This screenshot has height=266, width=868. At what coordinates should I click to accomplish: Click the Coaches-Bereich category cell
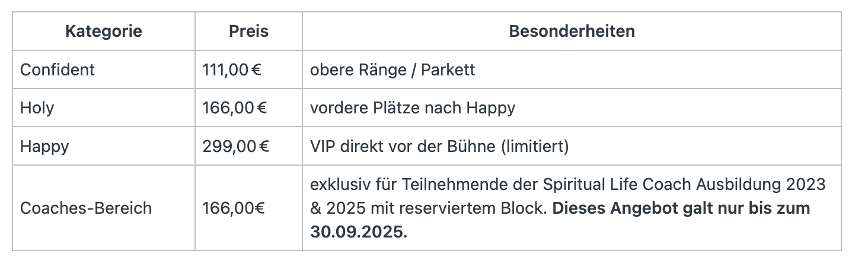[x=86, y=208]
